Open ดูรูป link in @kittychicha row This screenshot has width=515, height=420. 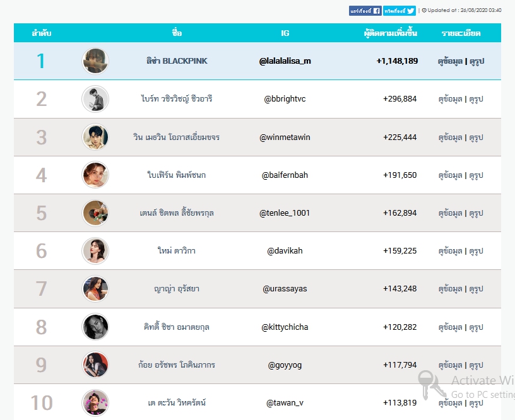tap(477, 327)
